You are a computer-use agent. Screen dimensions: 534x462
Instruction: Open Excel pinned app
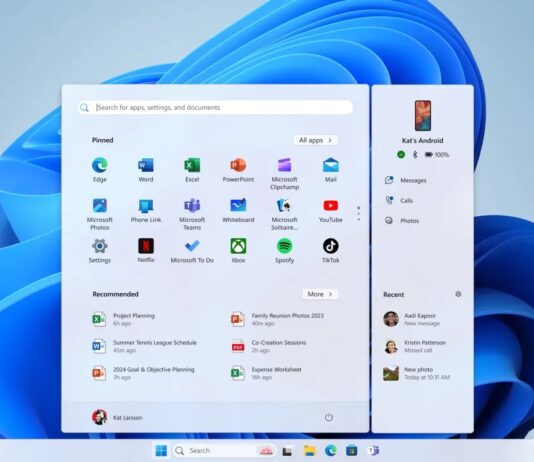(x=192, y=170)
